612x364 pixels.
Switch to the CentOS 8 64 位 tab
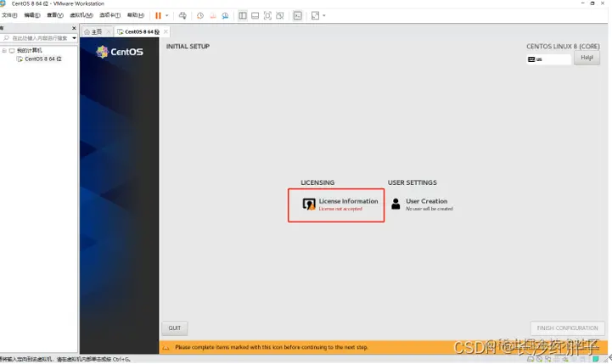(x=139, y=31)
